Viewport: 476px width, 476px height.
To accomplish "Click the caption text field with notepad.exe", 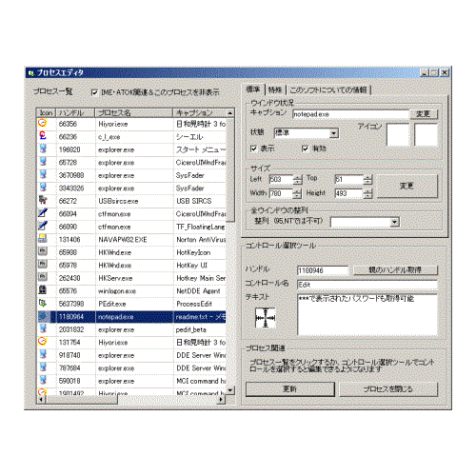I will (350, 114).
